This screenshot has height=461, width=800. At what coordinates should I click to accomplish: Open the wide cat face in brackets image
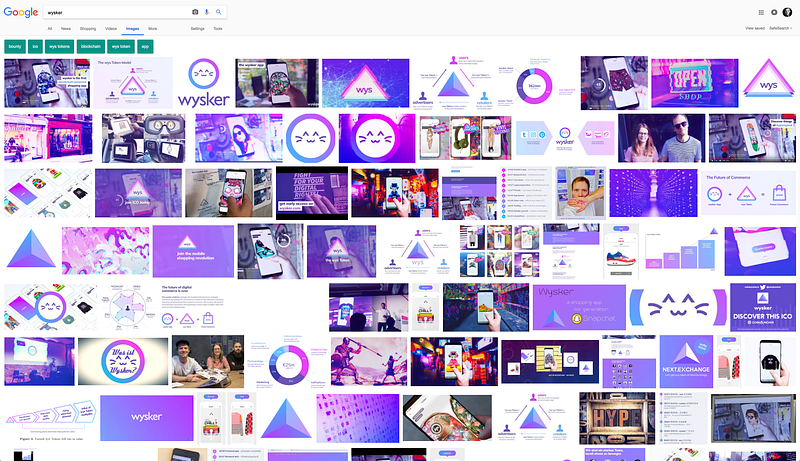pyautogui.click(x=678, y=308)
